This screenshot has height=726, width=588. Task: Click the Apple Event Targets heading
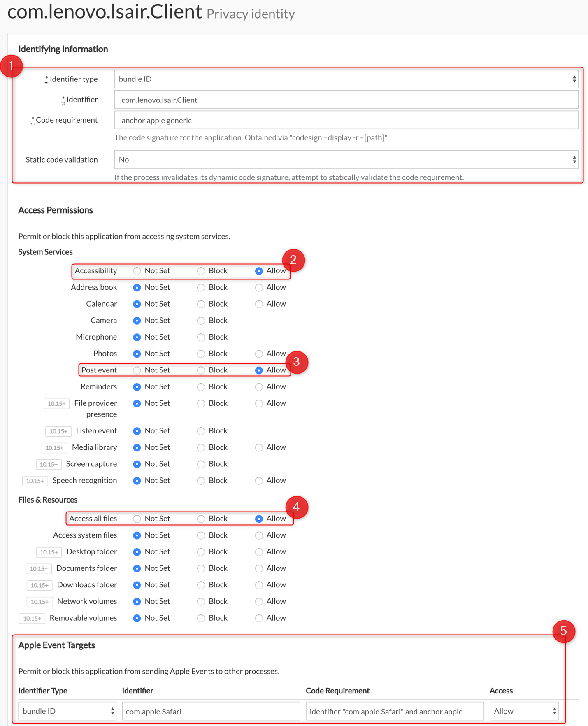pyautogui.click(x=57, y=645)
